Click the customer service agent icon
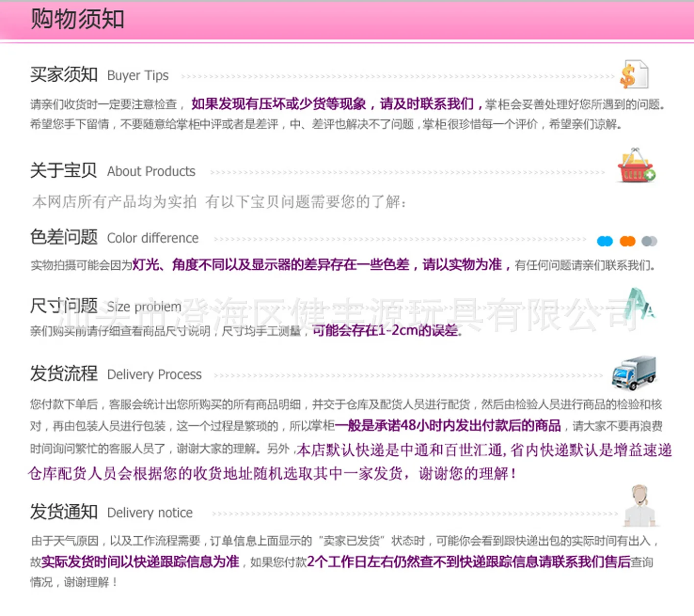The width and height of the screenshot is (694, 616). pos(640,505)
